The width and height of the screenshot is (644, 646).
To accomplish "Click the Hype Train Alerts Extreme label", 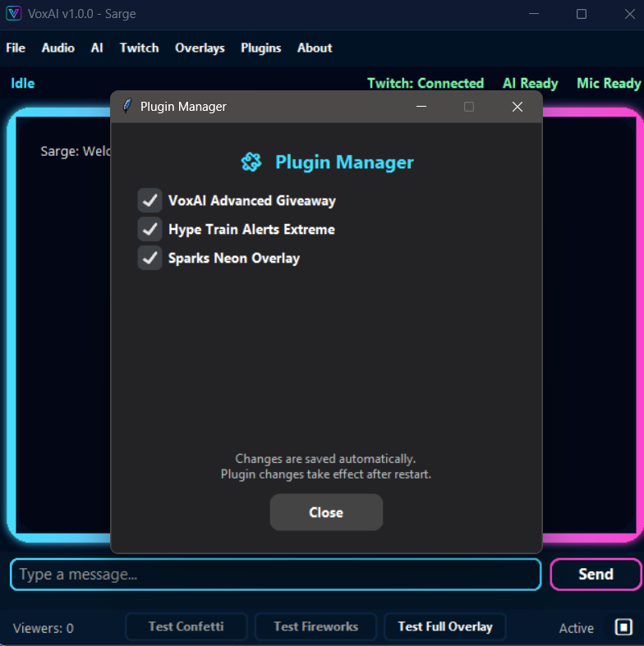I will pos(251,230).
